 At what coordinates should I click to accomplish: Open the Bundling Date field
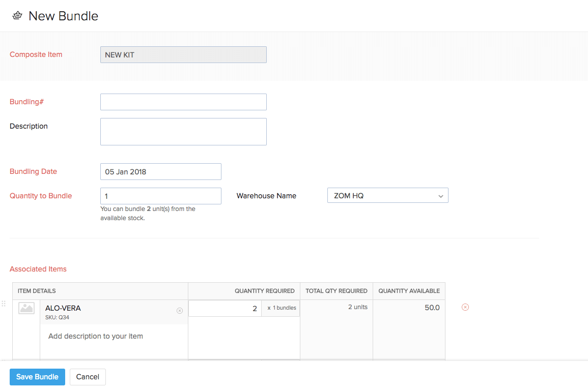[x=160, y=172]
